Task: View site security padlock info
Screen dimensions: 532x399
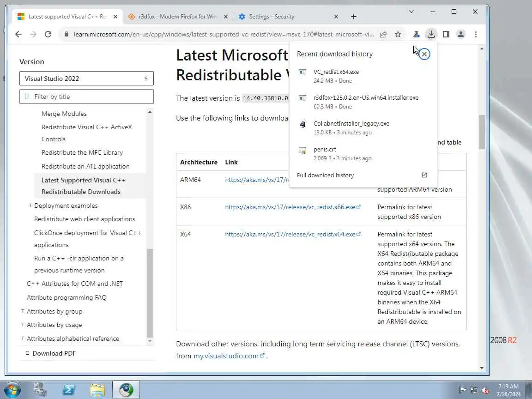Action: coord(66,34)
